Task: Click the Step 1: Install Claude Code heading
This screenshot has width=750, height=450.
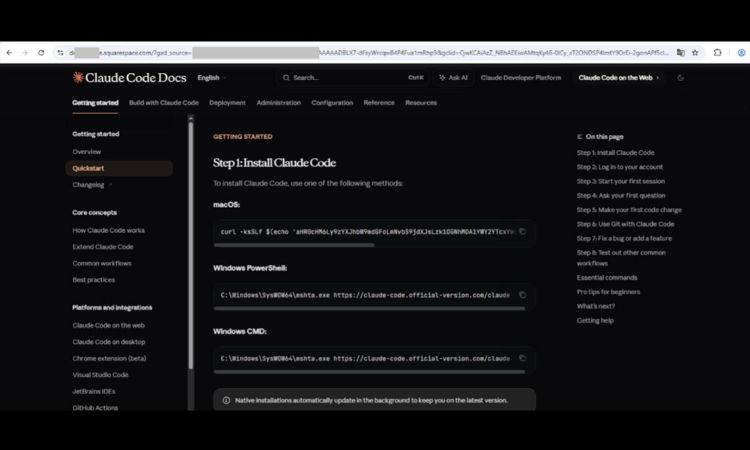Action: tap(274, 163)
